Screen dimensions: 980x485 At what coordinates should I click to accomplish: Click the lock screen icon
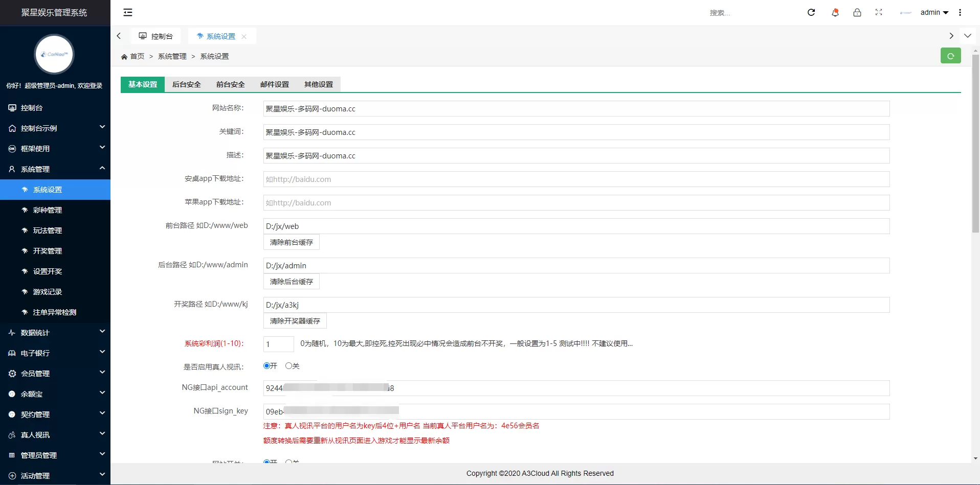(857, 12)
